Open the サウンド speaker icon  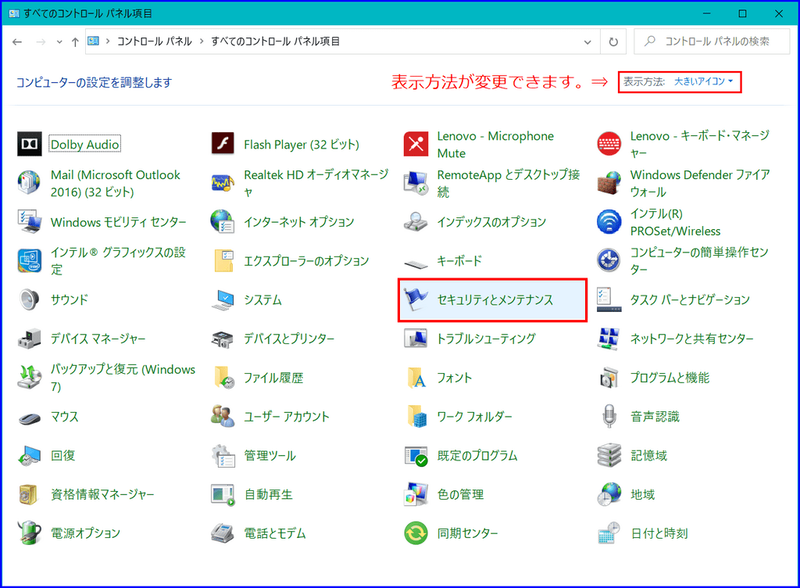tap(30, 300)
